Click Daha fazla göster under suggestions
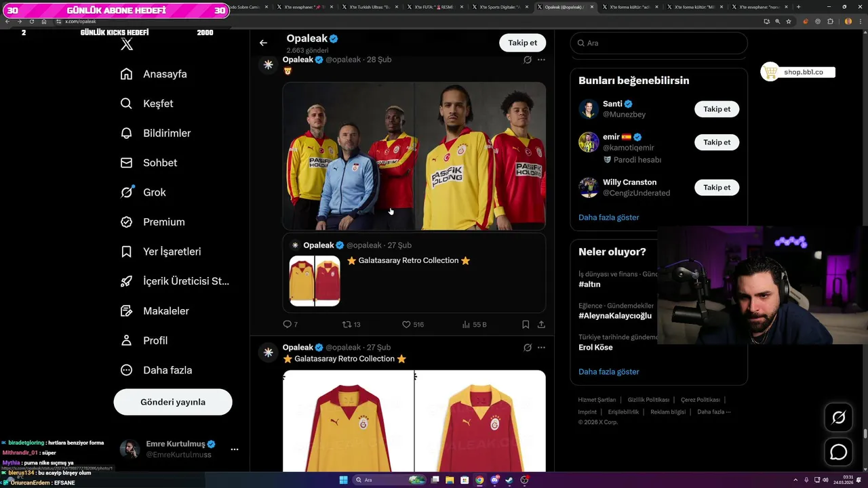This screenshot has width=868, height=488. tap(609, 218)
